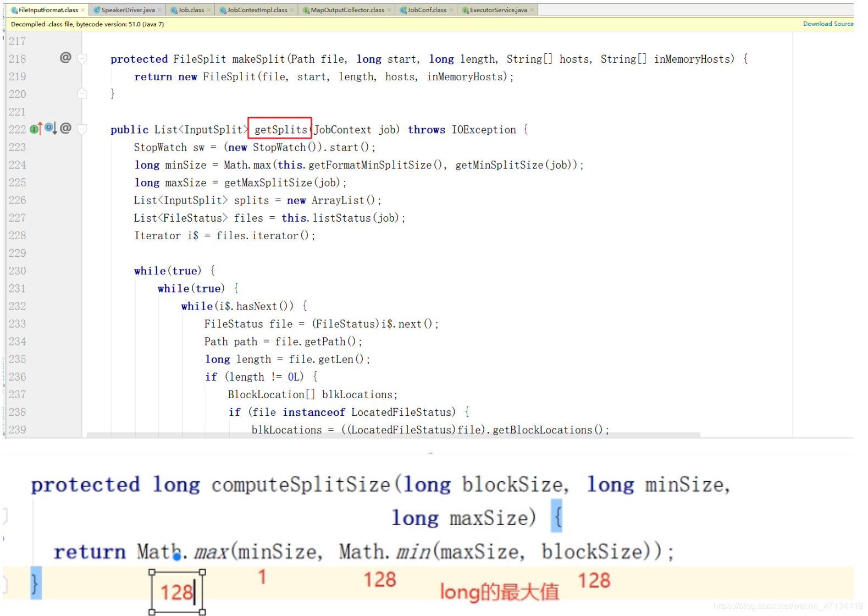Collapse the makeSplit method fold at line 218
868x616 pixels.
point(82,58)
